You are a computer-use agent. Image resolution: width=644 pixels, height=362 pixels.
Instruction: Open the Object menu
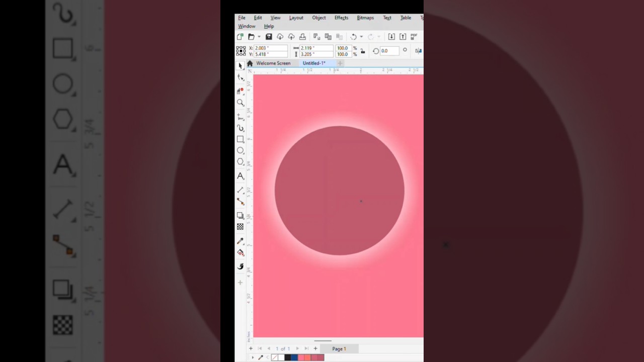click(318, 18)
